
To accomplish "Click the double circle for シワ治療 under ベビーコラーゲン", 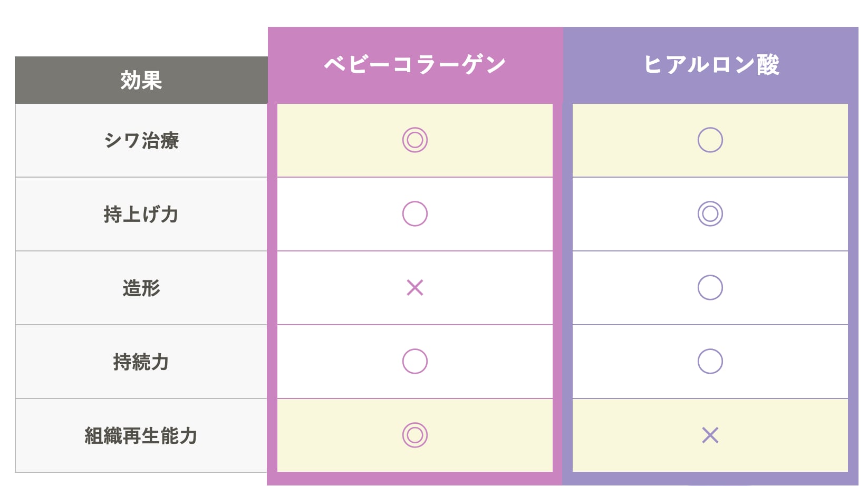I will [x=415, y=140].
